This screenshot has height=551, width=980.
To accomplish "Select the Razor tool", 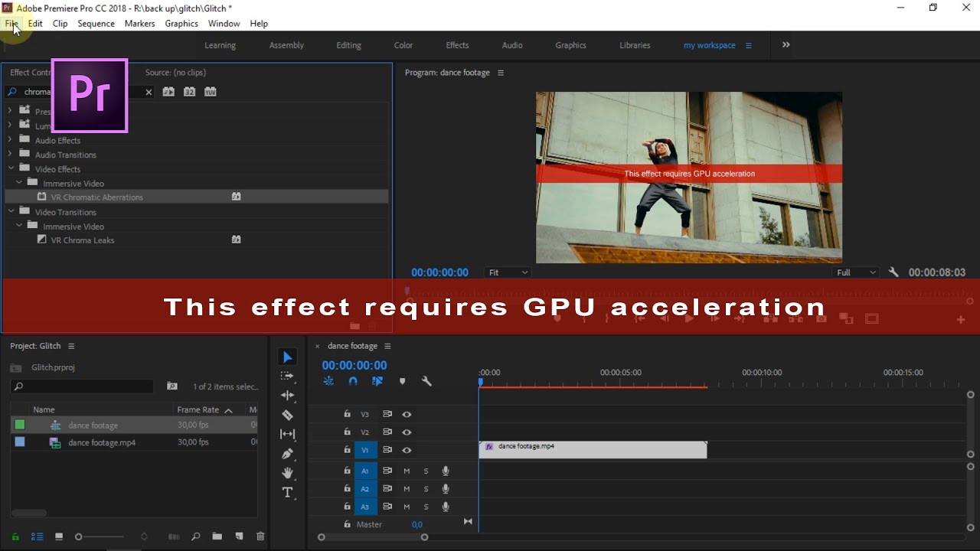I will coord(287,415).
